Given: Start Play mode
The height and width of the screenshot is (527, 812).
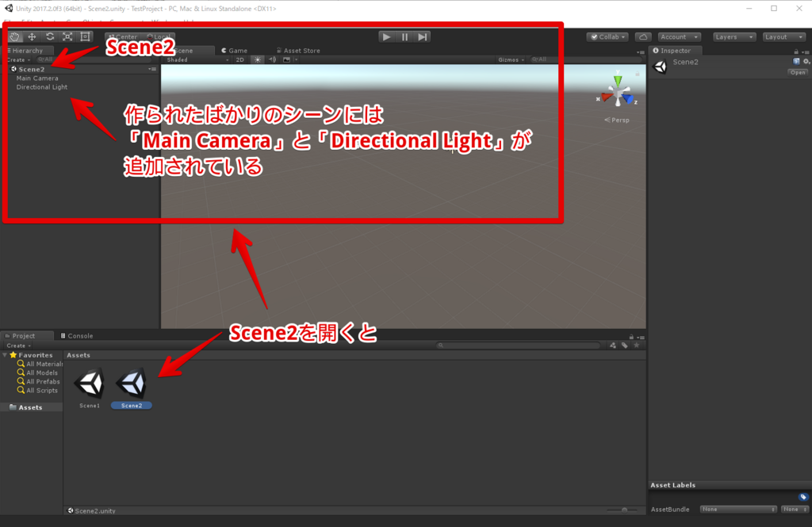Looking at the screenshot, I should point(386,36).
